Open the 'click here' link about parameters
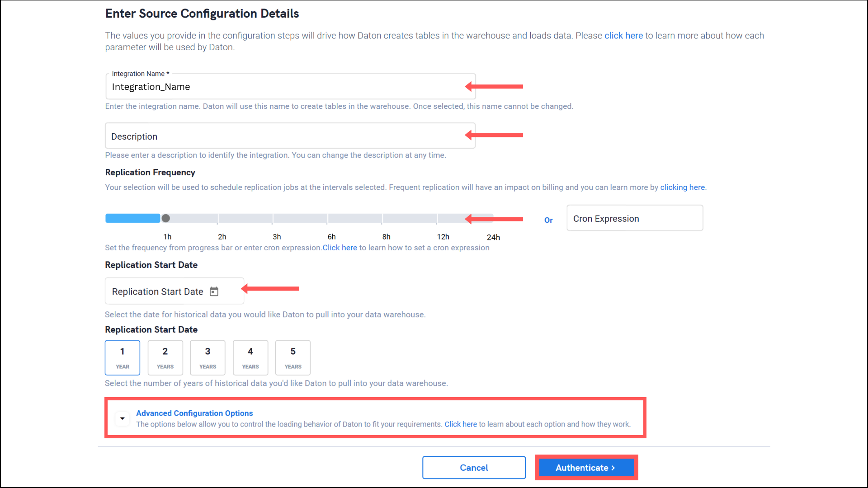This screenshot has height=488, width=868. 623,36
